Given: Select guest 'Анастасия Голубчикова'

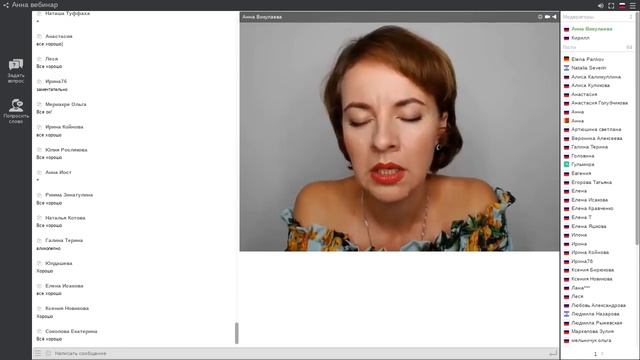Looking at the screenshot, I should point(600,103).
